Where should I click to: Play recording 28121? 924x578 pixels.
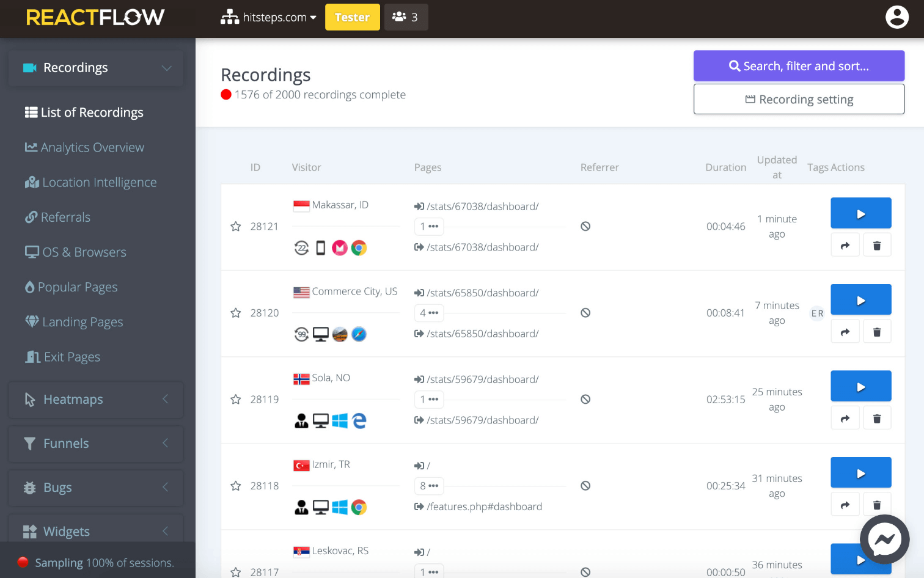pos(860,213)
